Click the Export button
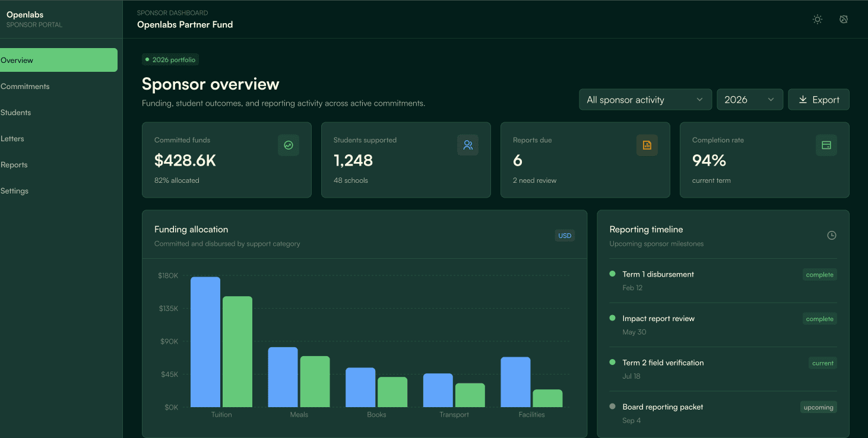The image size is (868, 438). (819, 100)
